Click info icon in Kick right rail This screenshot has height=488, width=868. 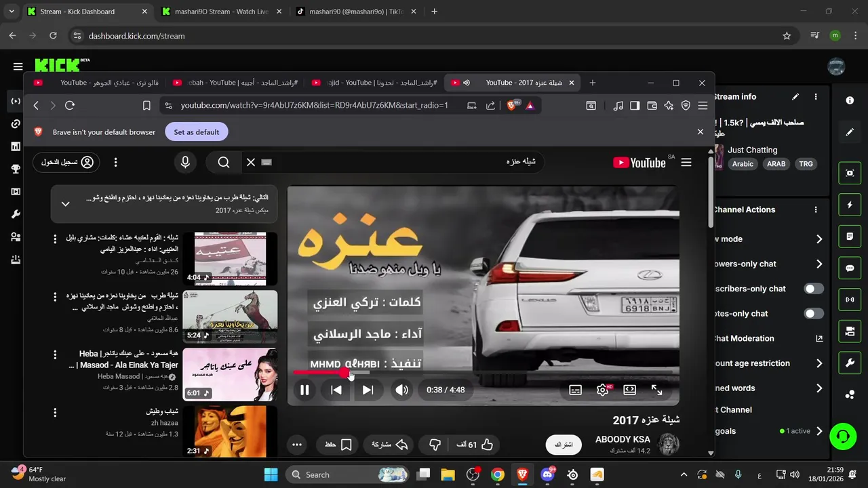850,100
